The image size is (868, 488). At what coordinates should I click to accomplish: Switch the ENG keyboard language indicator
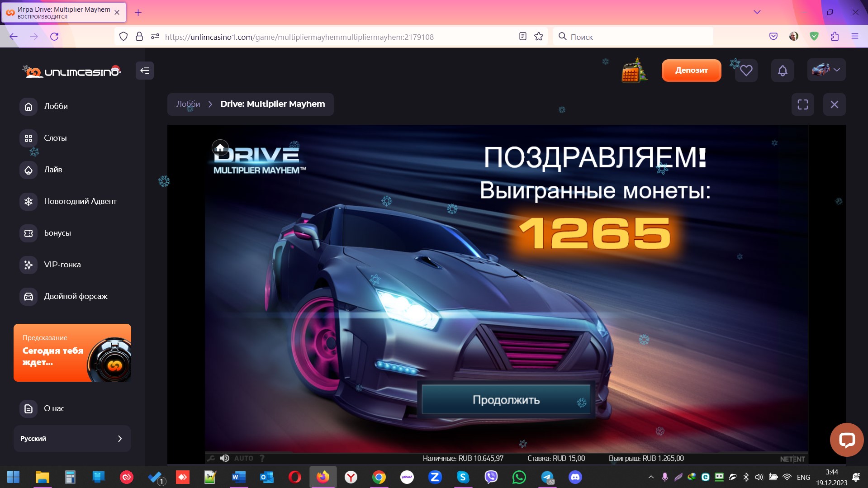pyautogui.click(x=803, y=477)
